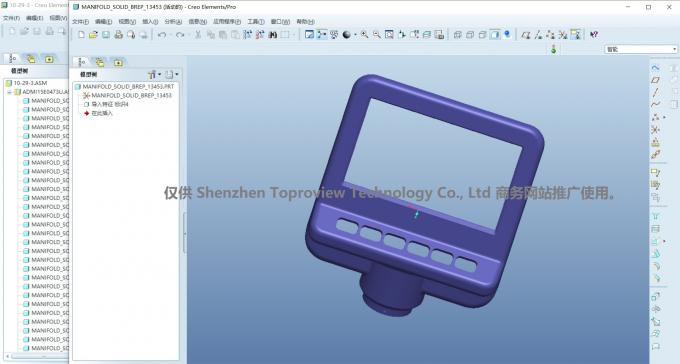This screenshot has height=364, width=680.
Task: Toggle datum points display
Action: tap(550, 35)
